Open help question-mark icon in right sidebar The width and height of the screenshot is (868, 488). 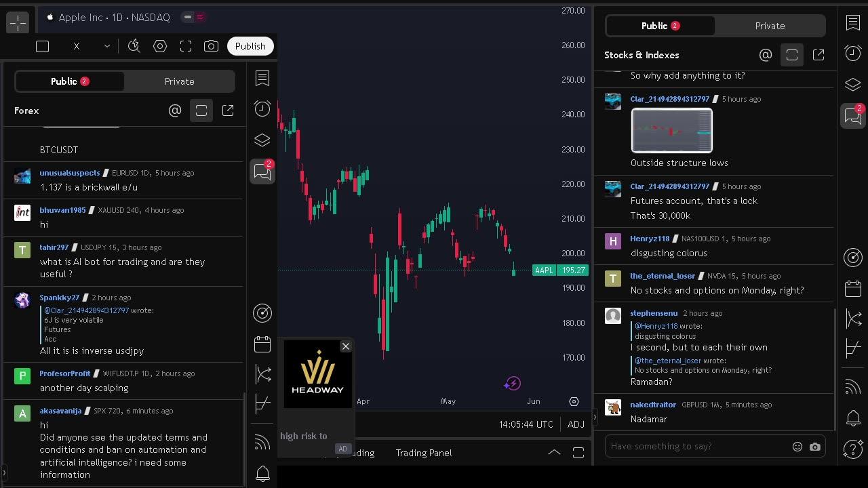853,449
